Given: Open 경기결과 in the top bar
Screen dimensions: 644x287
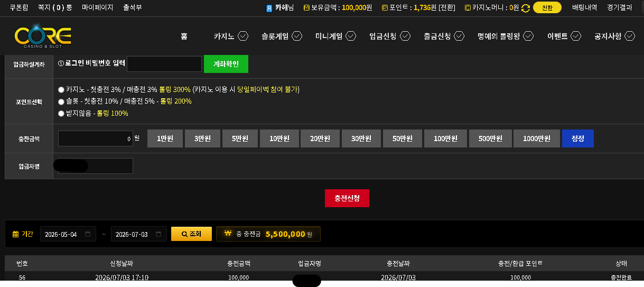Looking at the screenshot, I should click(620, 7).
